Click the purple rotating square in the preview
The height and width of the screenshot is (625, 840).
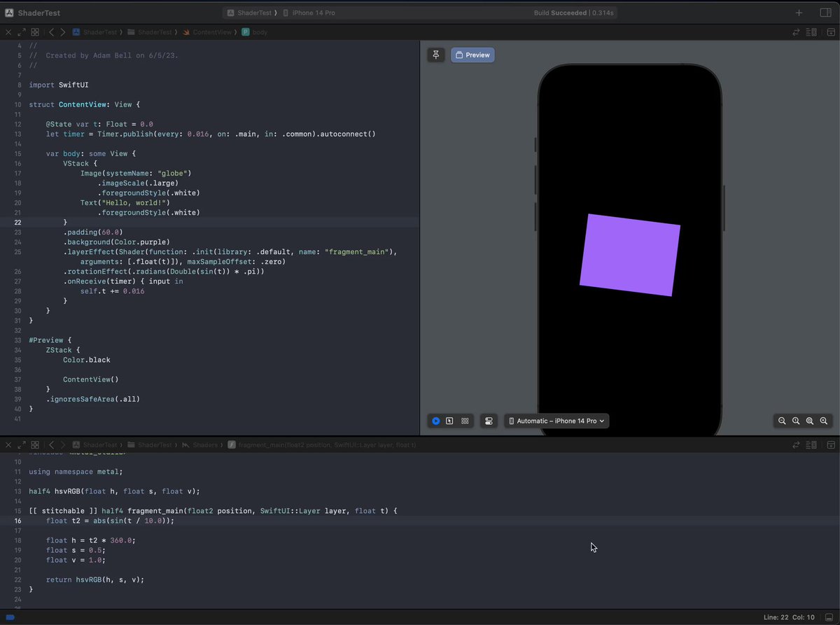click(630, 255)
